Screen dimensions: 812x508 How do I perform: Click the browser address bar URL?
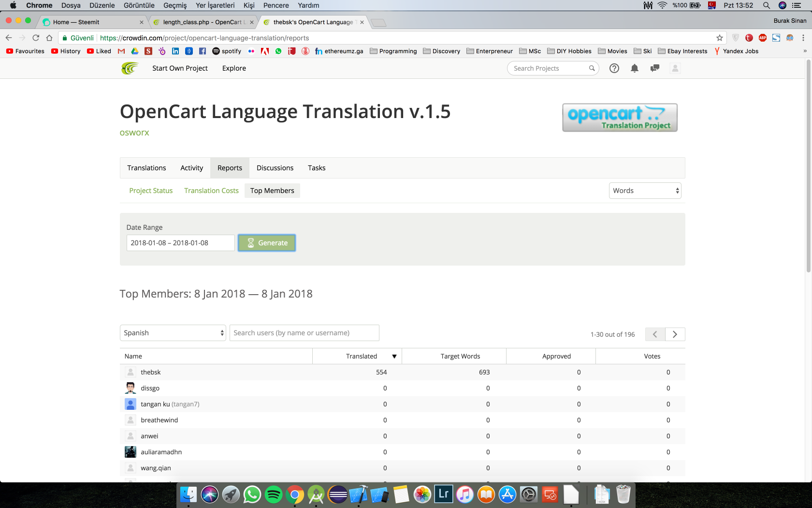pyautogui.click(x=204, y=38)
